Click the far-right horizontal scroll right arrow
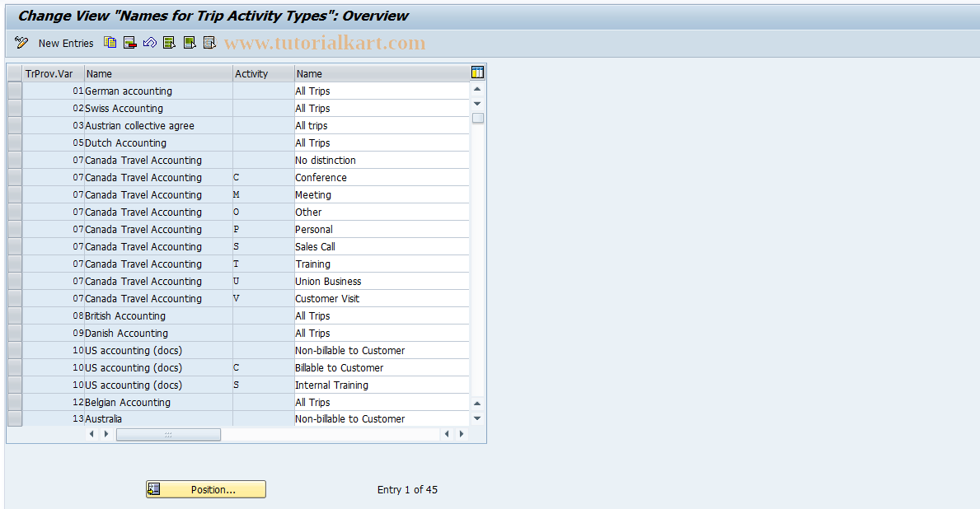The height and width of the screenshot is (509, 980). tap(462, 433)
